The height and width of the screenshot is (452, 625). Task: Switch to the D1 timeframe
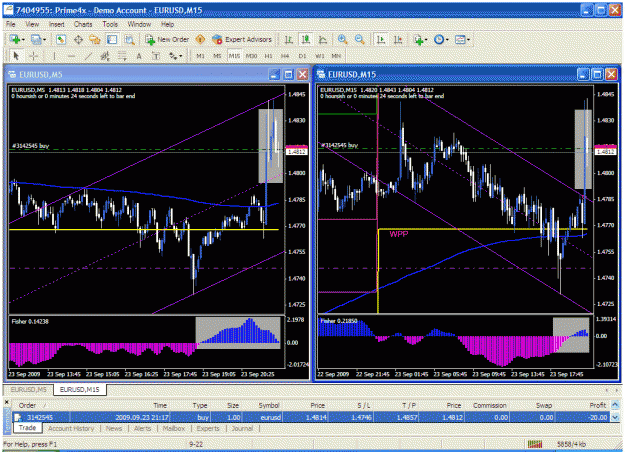tap(303, 56)
